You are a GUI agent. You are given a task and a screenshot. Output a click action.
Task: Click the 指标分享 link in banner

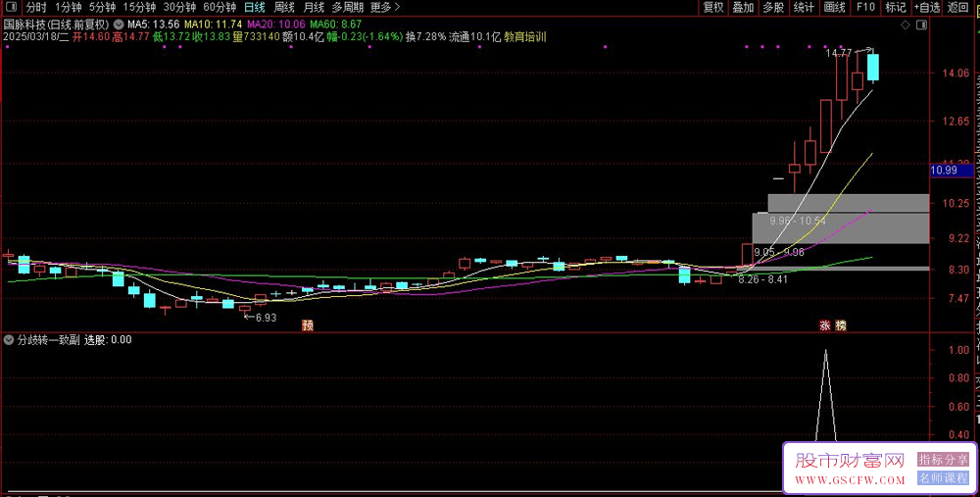[943, 460]
